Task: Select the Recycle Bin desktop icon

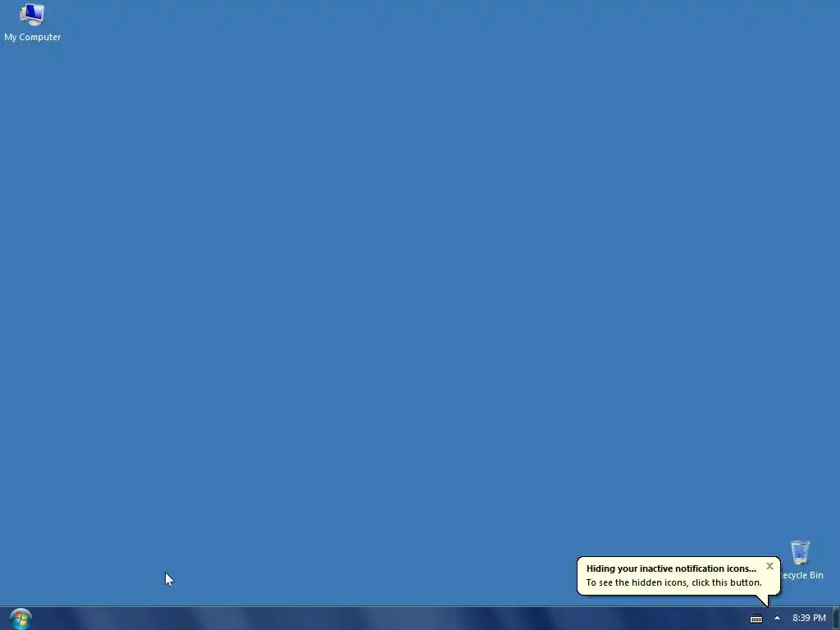Action: pyautogui.click(x=800, y=552)
